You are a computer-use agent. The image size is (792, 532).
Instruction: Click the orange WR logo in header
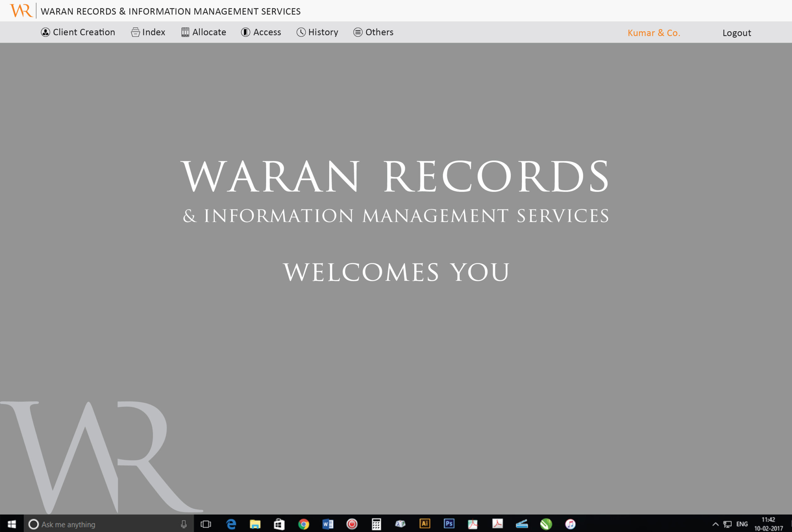[x=21, y=11]
